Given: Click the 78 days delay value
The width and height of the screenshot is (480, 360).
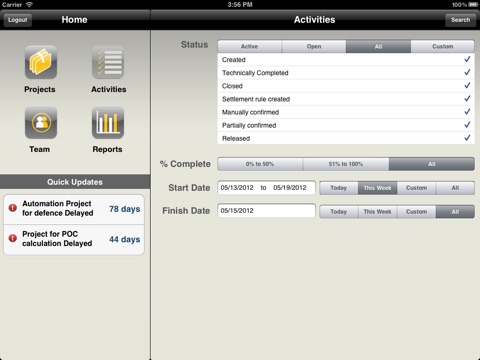Looking at the screenshot, I should click(x=125, y=209).
